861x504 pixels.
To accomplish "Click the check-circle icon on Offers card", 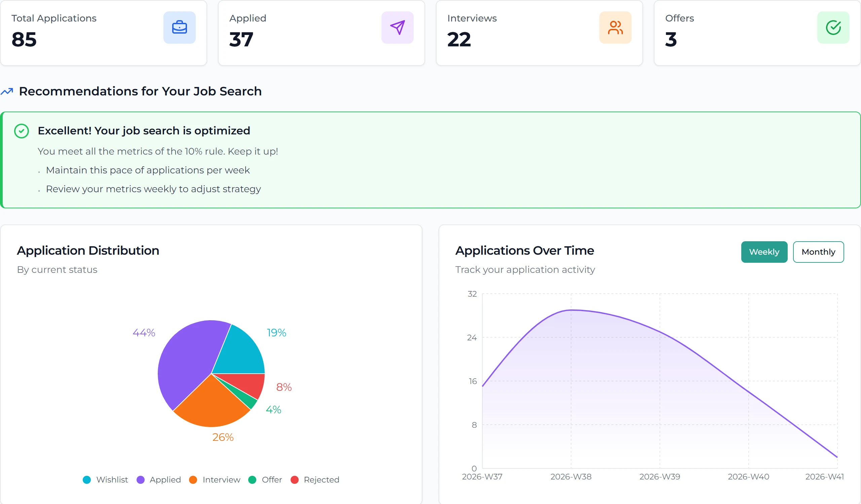I will click(833, 27).
